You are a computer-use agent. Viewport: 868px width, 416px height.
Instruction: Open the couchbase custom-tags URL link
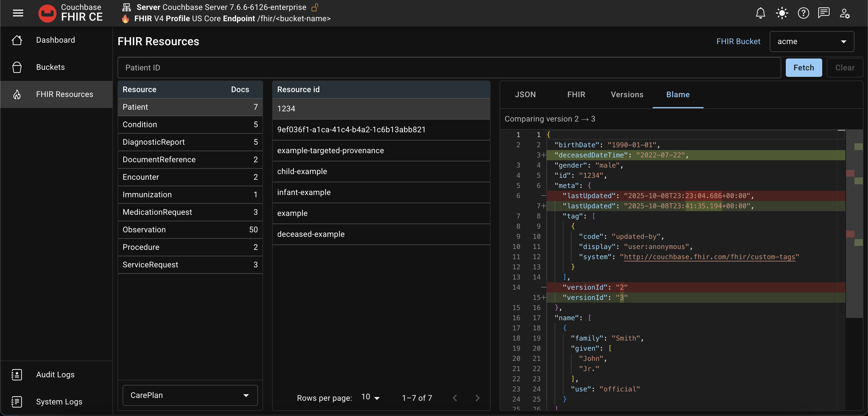tap(709, 257)
